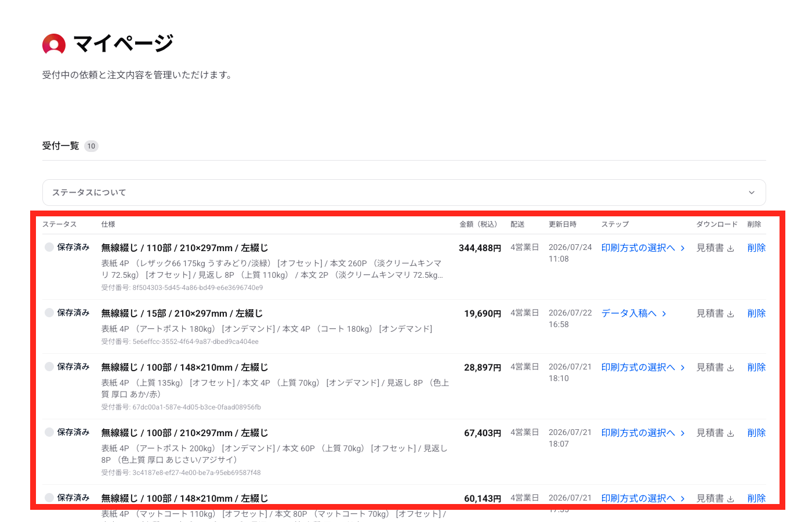
Task: Click 受付番号 67dc00a1-587e-4d05-b3ce-0faad08956fb
Action: (x=181, y=407)
